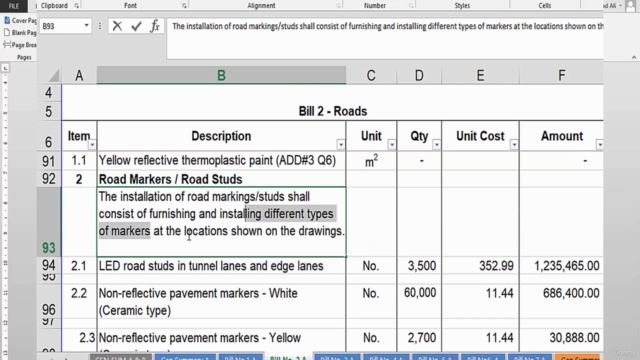Open the Number group dialog launcher
The width and height of the screenshot is (640, 360).
coord(411,6)
